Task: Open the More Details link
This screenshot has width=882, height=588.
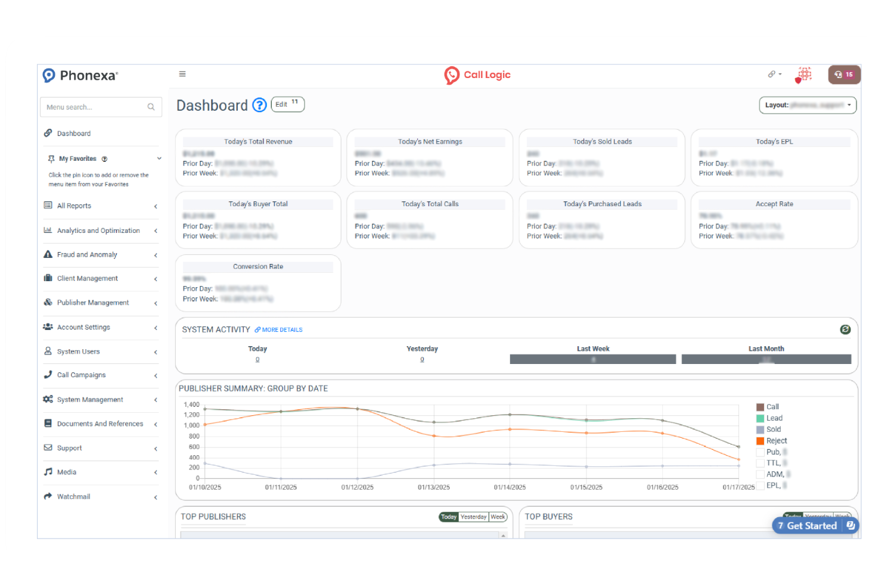Action: (278, 330)
